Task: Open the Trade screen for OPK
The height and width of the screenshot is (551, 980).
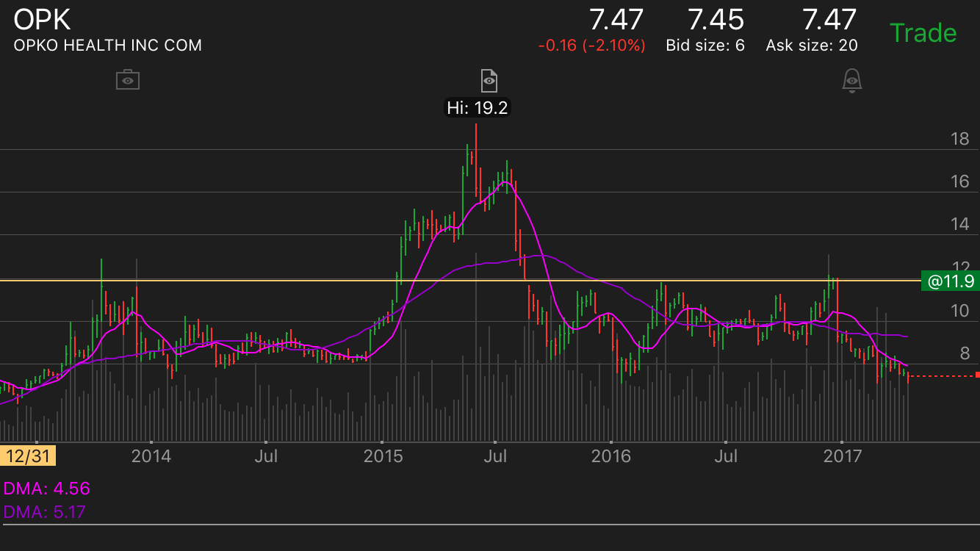Action: pyautogui.click(x=923, y=33)
